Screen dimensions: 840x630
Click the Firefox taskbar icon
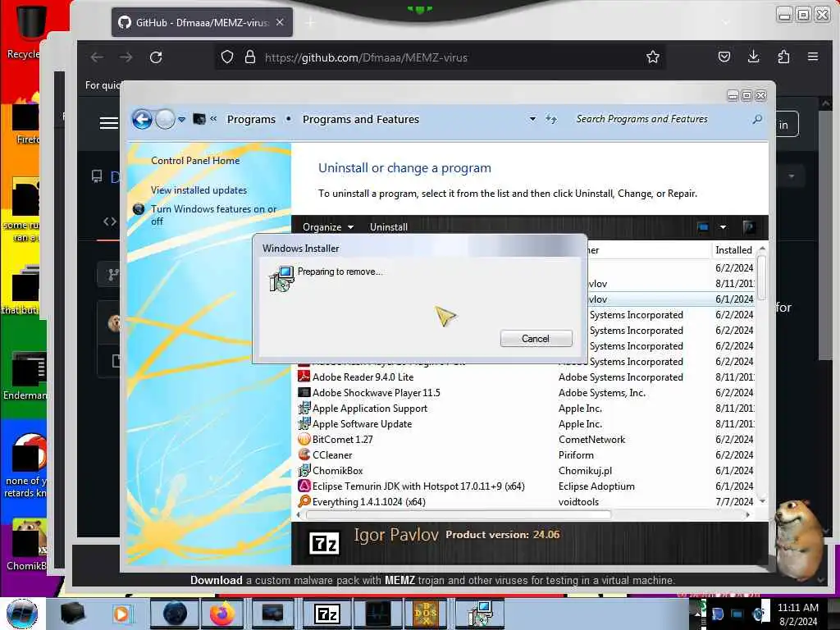tap(222, 614)
